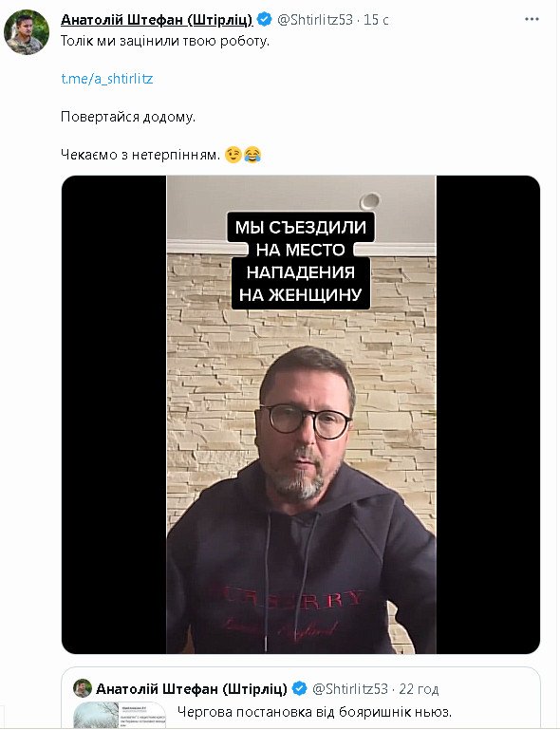The image size is (560, 730).
Task: Click the 'МЫ СЪЕЗДИЛИ НА МЕСТО' video caption
Action: [301, 261]
